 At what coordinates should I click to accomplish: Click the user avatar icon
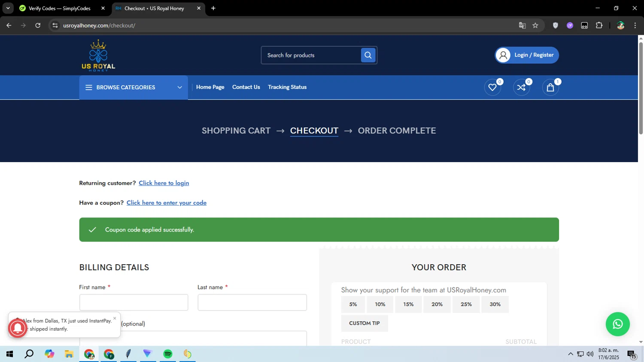(x=503, y=55)
